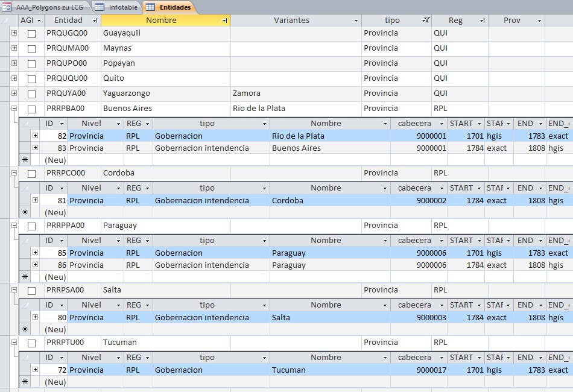
Task: Tick the AGI checkbox for Yaguarzongo
Action: [x=31, y=94]
